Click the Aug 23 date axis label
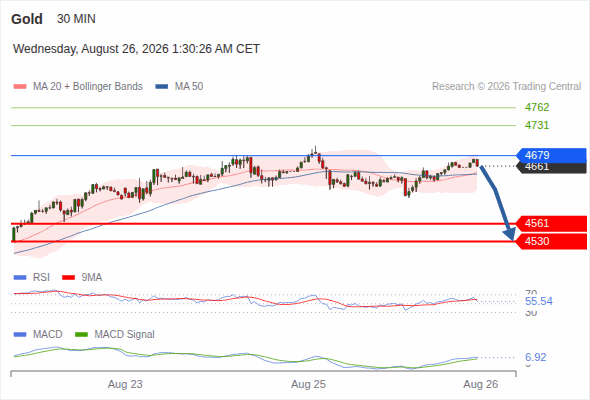Image resolution: width=590 pixels, height=400 pixels. (125, 384)
